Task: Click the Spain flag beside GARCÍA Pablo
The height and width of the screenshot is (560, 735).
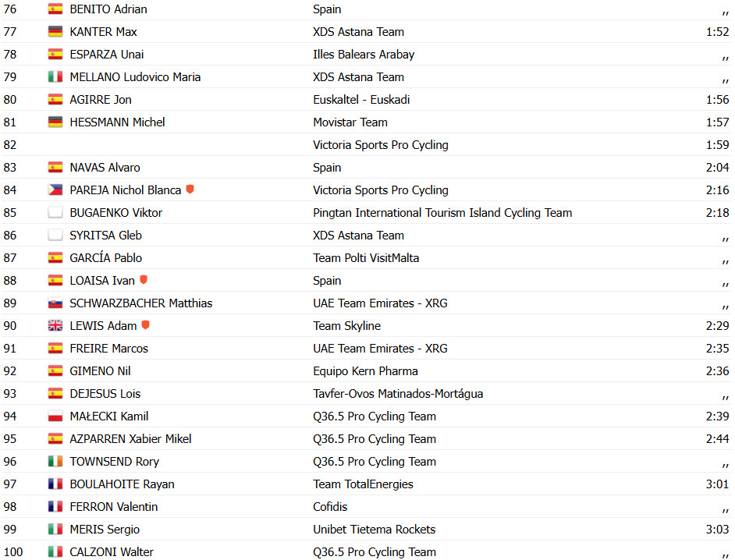Action: 55,257
